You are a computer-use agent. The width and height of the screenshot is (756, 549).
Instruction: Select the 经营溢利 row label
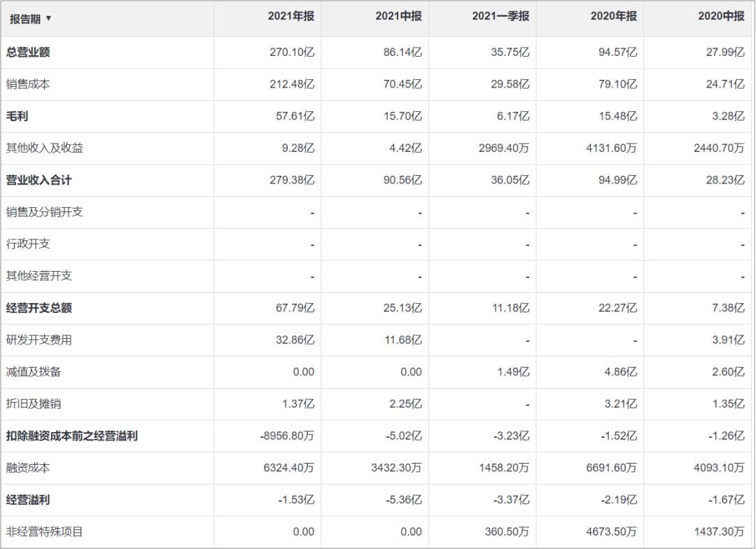(28, 500)
